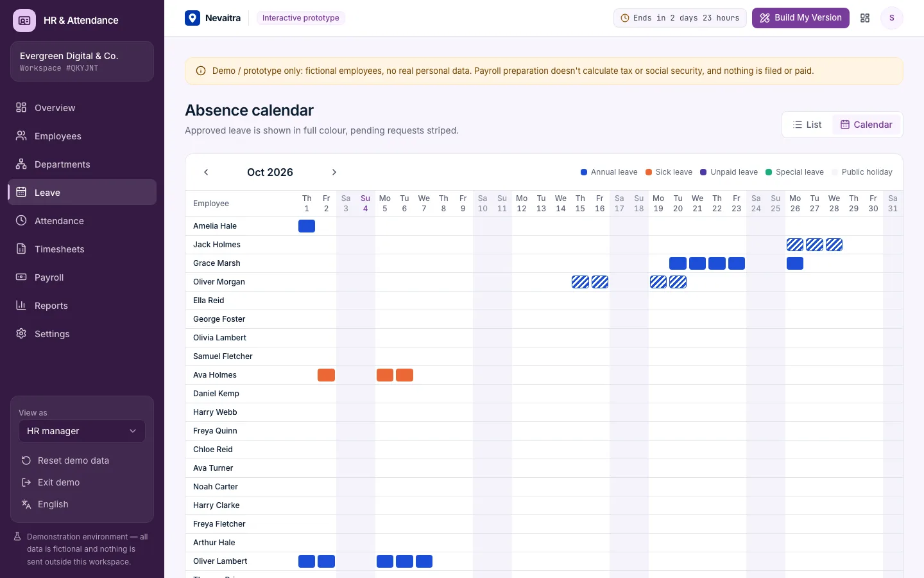Click the Exit demo arrow icon
This screenshot has width=924, height=578.
pos(26,482)
